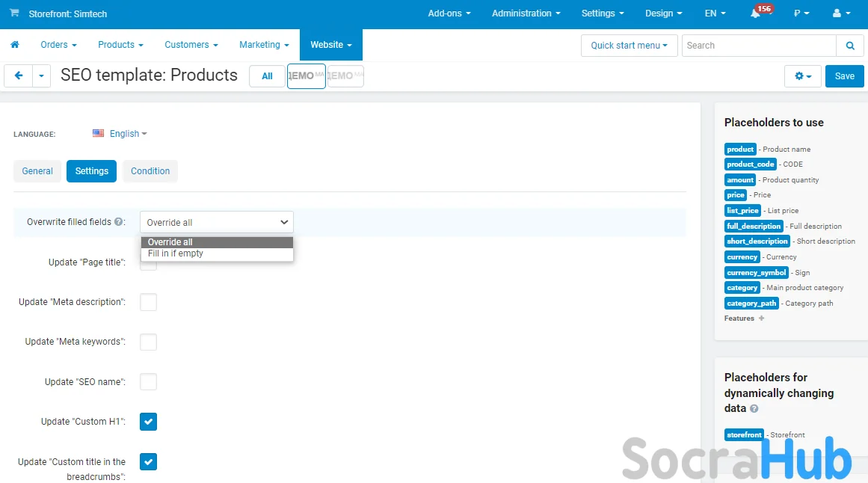Open the gear settings dropdown
The width and height of the screenshot is (868, 483).
tap(803, 76)
